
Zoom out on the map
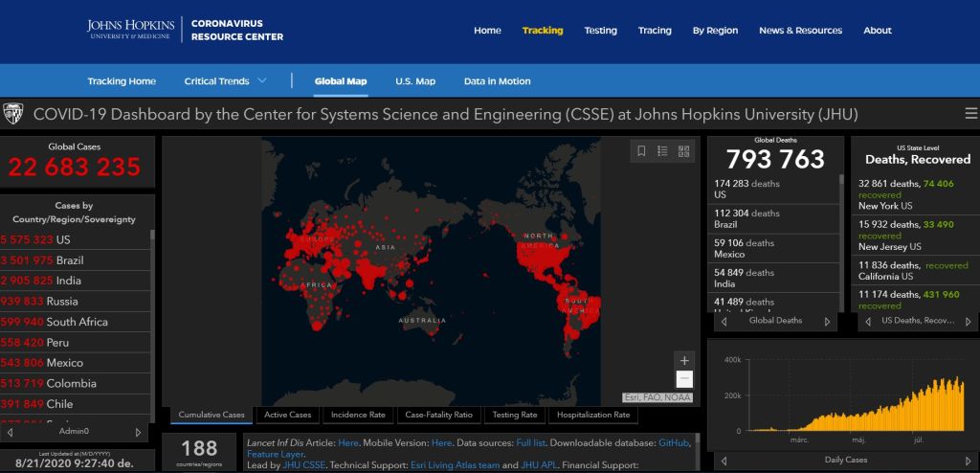pyautogui.click(x=684, y=379)
